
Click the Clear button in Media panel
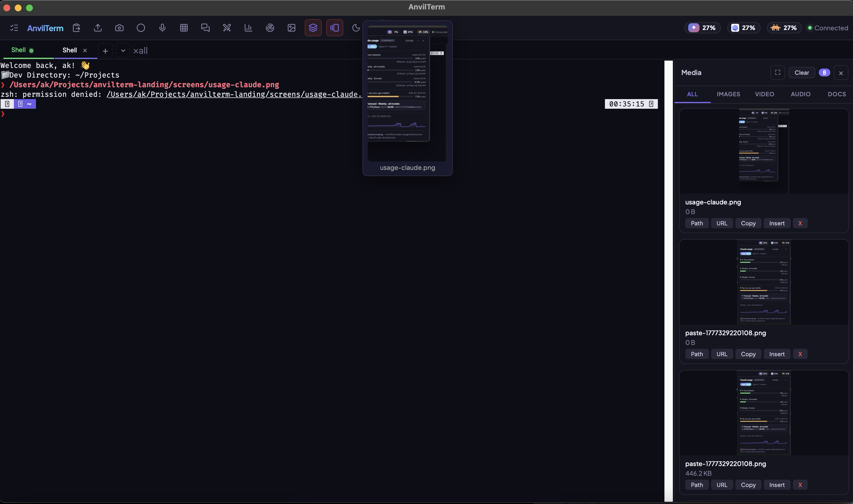click(802, 72)
